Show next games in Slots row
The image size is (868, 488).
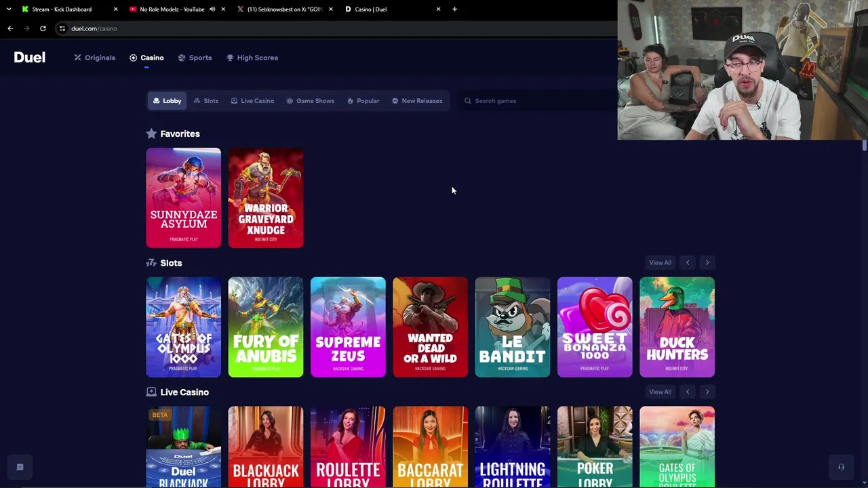(x=707, y=263)
